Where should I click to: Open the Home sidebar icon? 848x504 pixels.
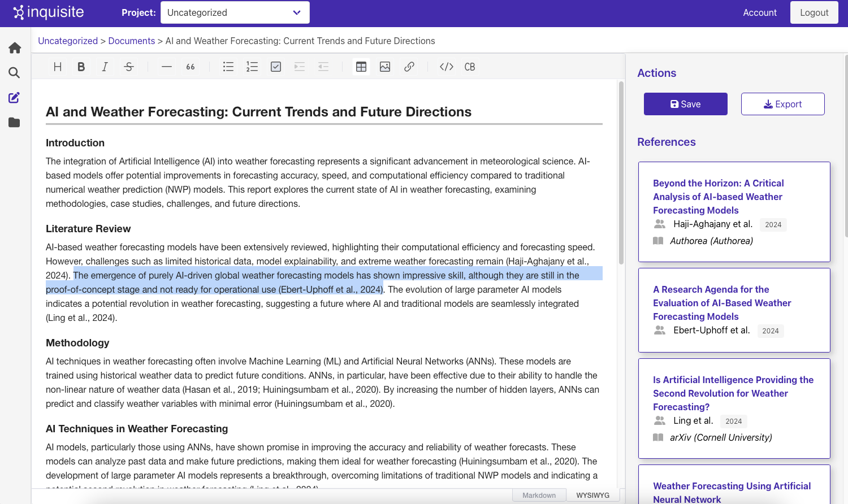coord(15,48)
